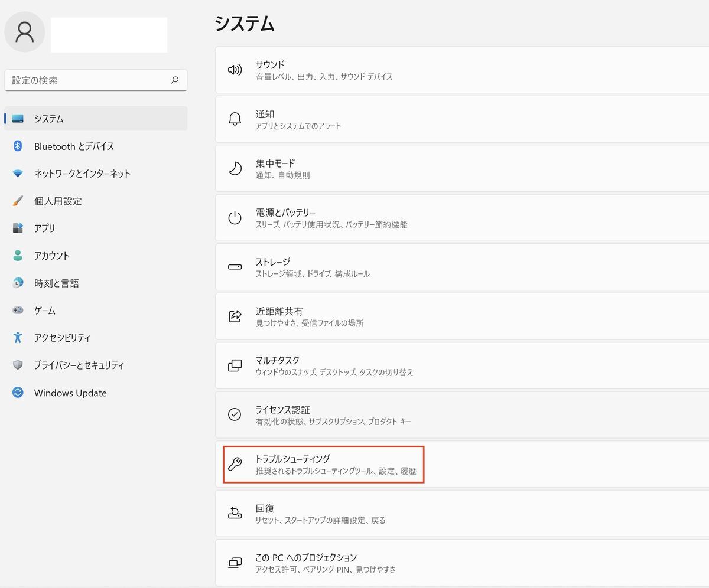
Task: Open ストレージ settings row
Action: (x=462, y=267)
